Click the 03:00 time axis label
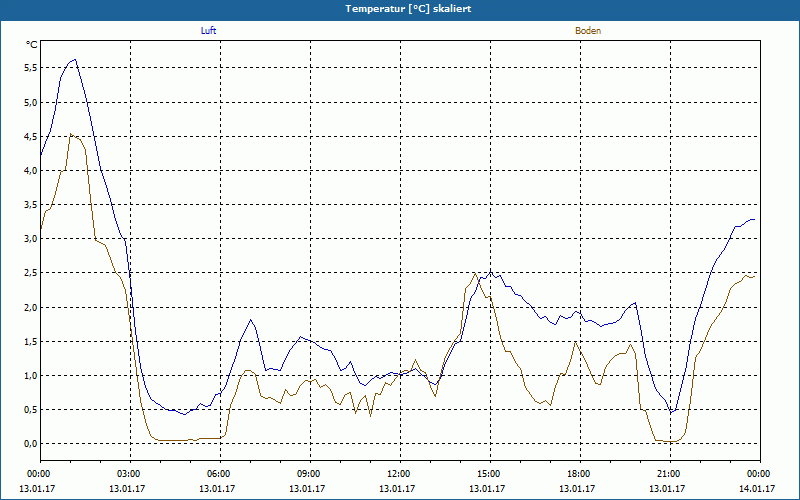Viewport: 800px width, 500px height. pyautogui.click(x=130, y=474)
